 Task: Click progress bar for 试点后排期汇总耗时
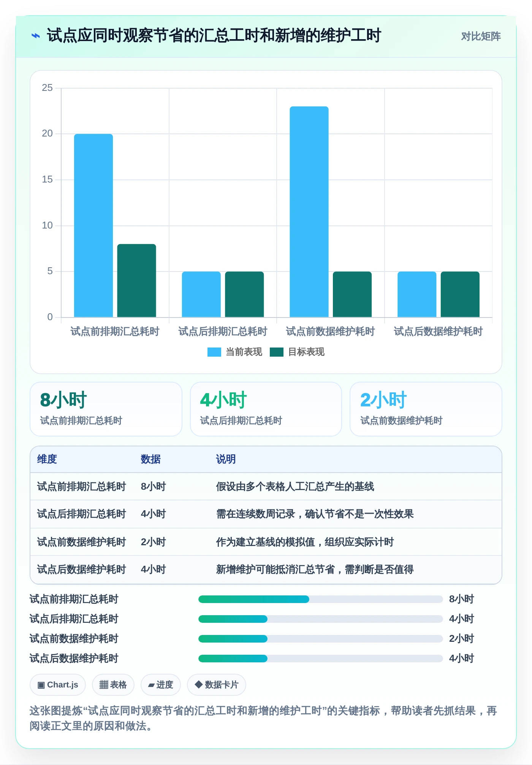pos(321,619)
